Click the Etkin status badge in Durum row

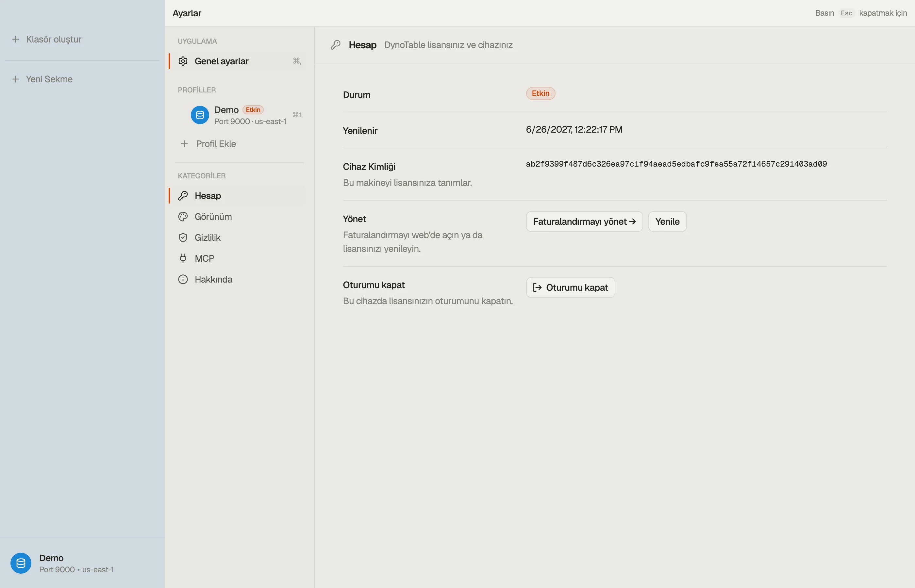pyautogui.click(x=541, y=93)
